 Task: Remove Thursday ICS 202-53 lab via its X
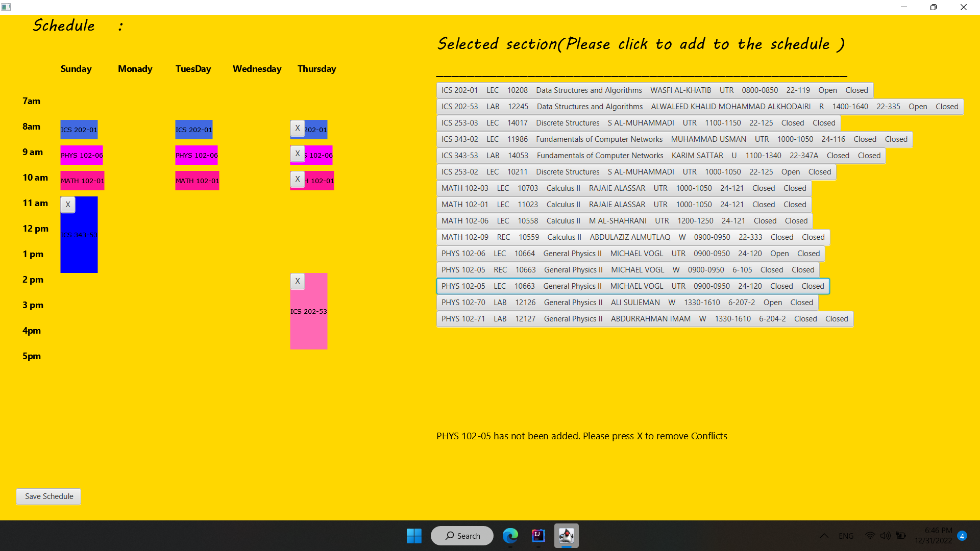(297, 281)
